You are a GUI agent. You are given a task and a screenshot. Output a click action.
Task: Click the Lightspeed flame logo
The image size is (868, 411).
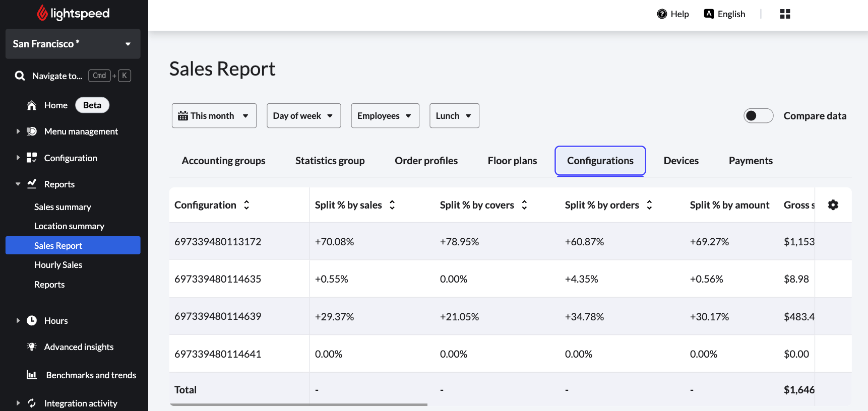tap(42, 14)
